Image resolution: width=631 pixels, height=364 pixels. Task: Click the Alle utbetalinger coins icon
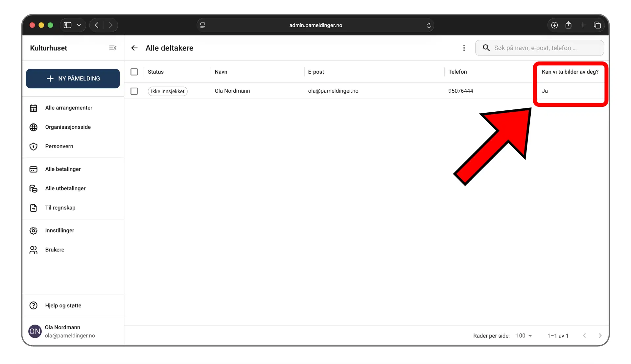point(34,189)
